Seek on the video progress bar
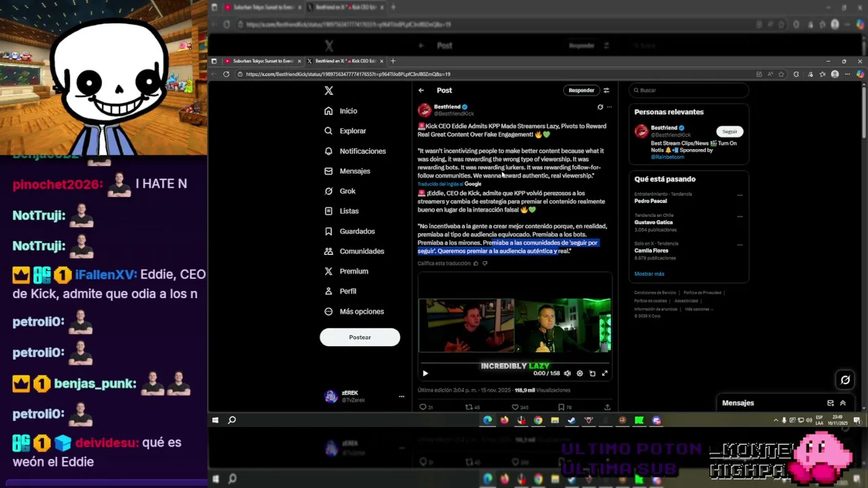This screenshot has height=488, width=868. [515, 365]
